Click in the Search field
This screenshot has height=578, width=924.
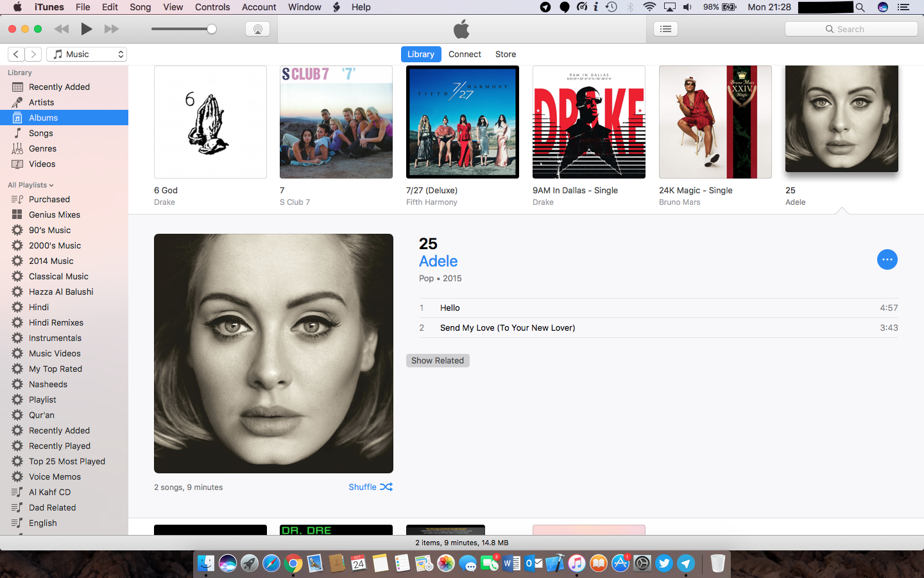point(851,29)
